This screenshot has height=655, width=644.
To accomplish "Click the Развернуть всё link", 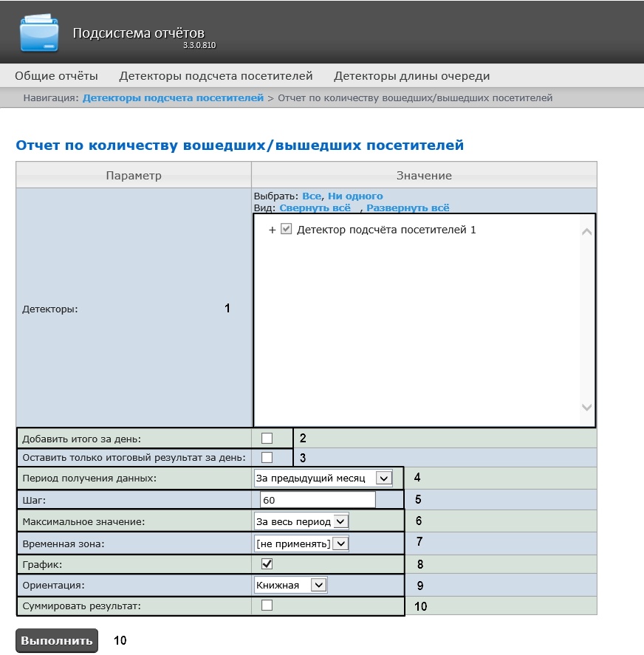I will click(408, 208).
